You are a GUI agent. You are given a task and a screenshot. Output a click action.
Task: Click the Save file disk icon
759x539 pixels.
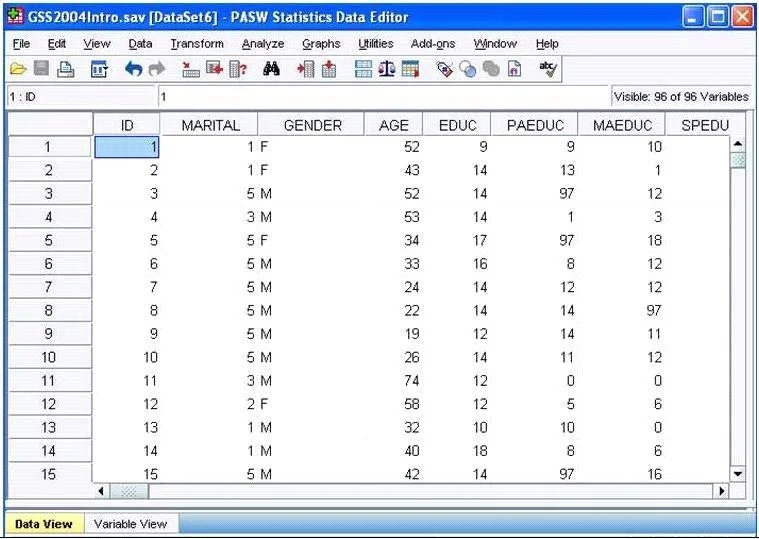coord(41,69)
